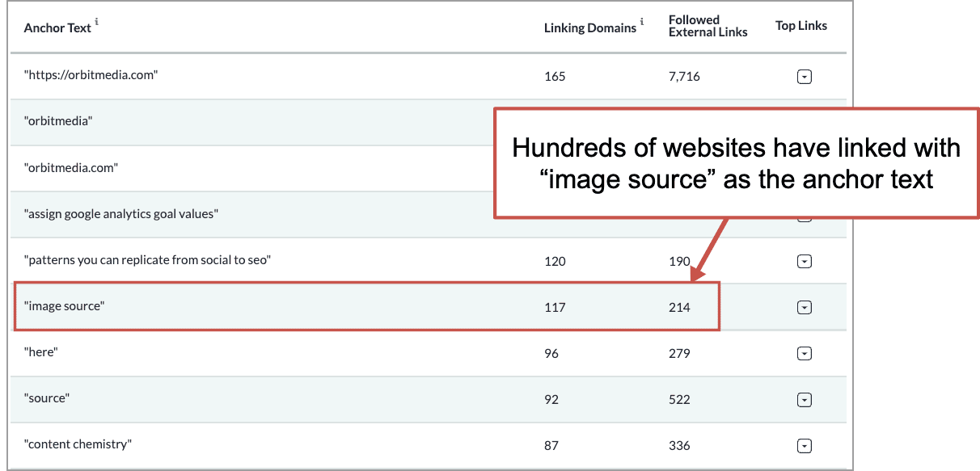
Task: Click followed links value 336
Action: click(x=679, y=445)
